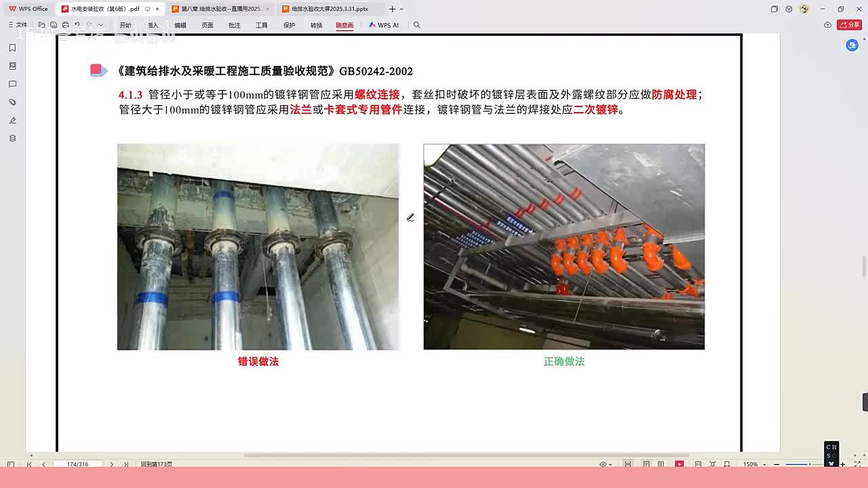
Task: Click the GB50242-2002 heading text
Action: click(x=376, y=71)
